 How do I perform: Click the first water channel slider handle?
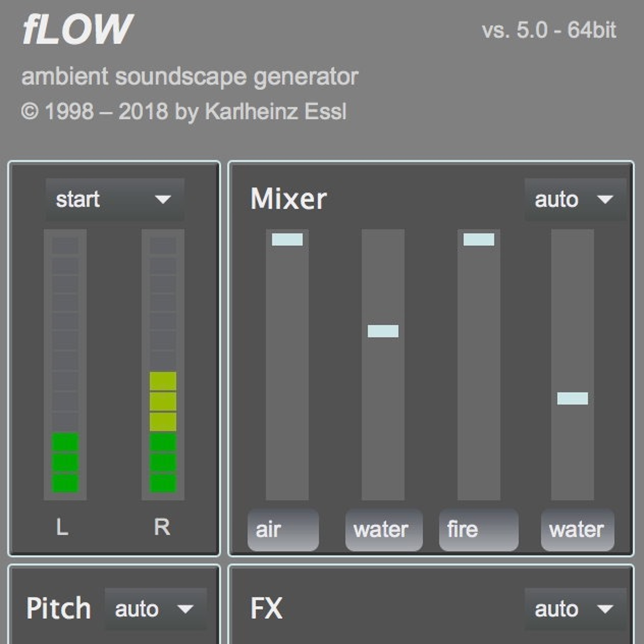[x=383, y=331]
